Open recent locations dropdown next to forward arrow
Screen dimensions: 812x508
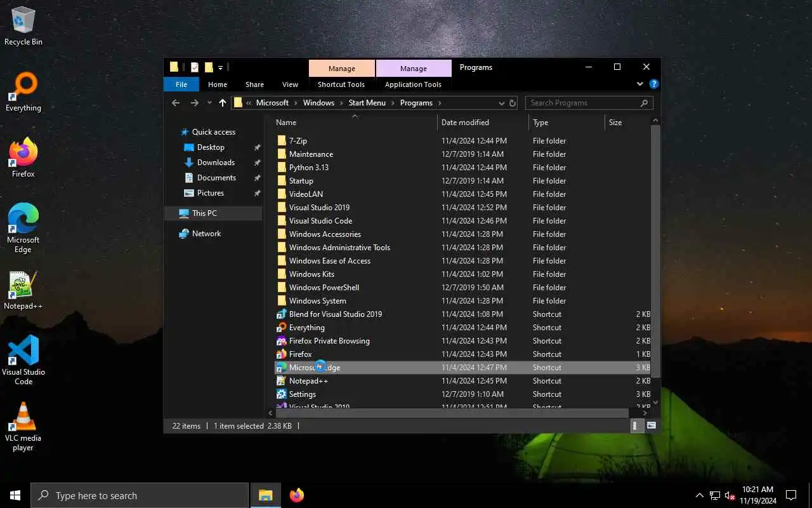[x=209, y=103]
